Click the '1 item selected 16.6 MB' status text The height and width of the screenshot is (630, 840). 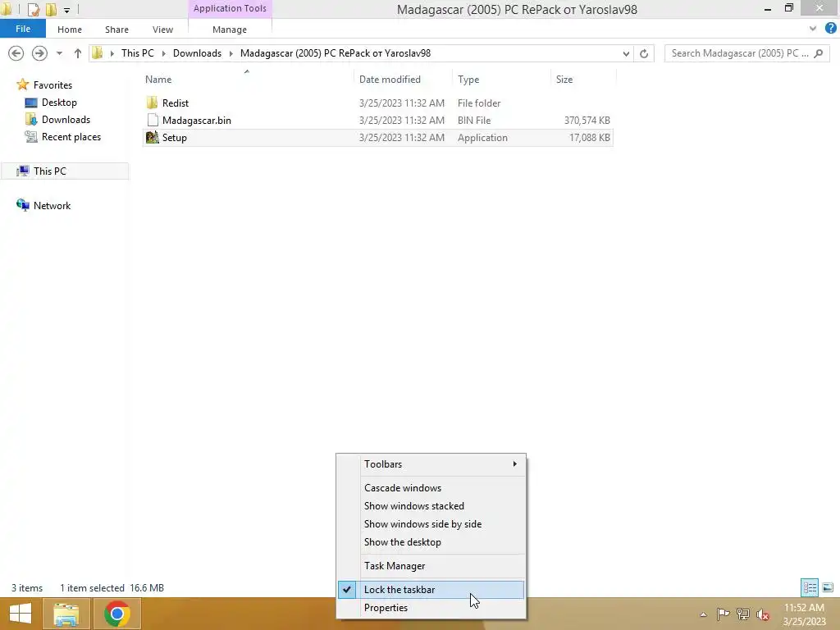112,587
